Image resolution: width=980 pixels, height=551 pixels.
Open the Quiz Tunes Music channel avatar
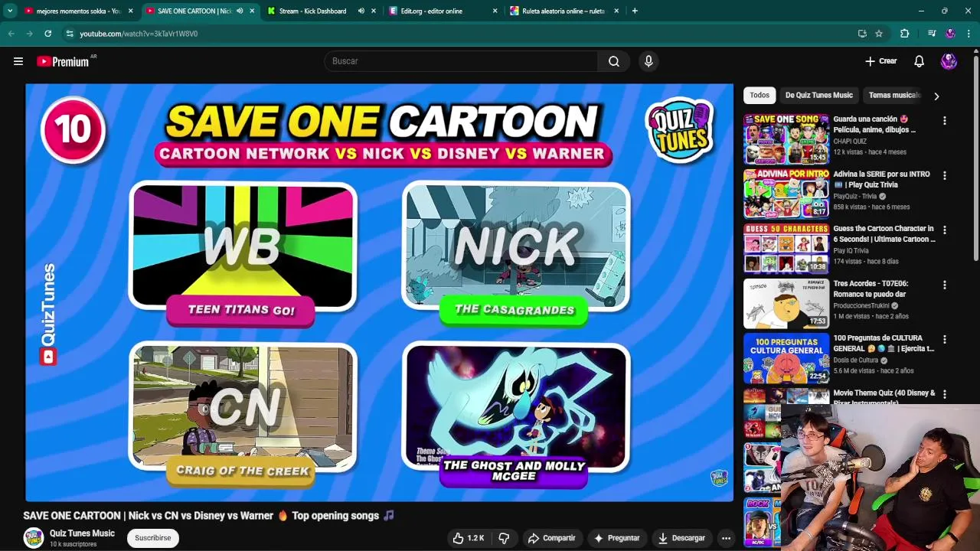(33, 538)
